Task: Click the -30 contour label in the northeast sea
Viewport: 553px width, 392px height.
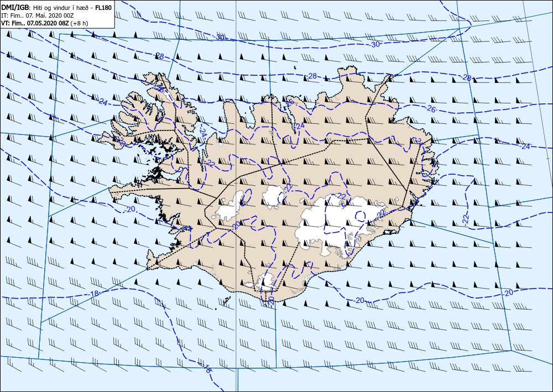Action: coord(374,44)
